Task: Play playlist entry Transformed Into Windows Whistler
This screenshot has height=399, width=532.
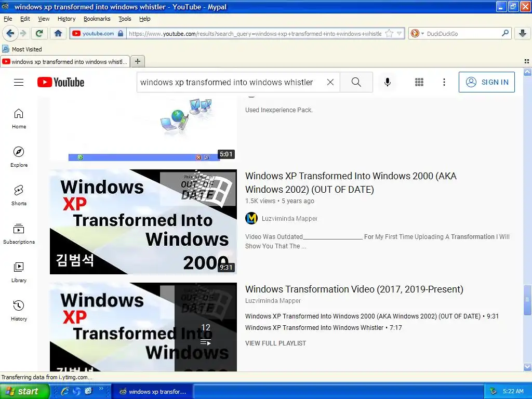Action: pos(323,327)
